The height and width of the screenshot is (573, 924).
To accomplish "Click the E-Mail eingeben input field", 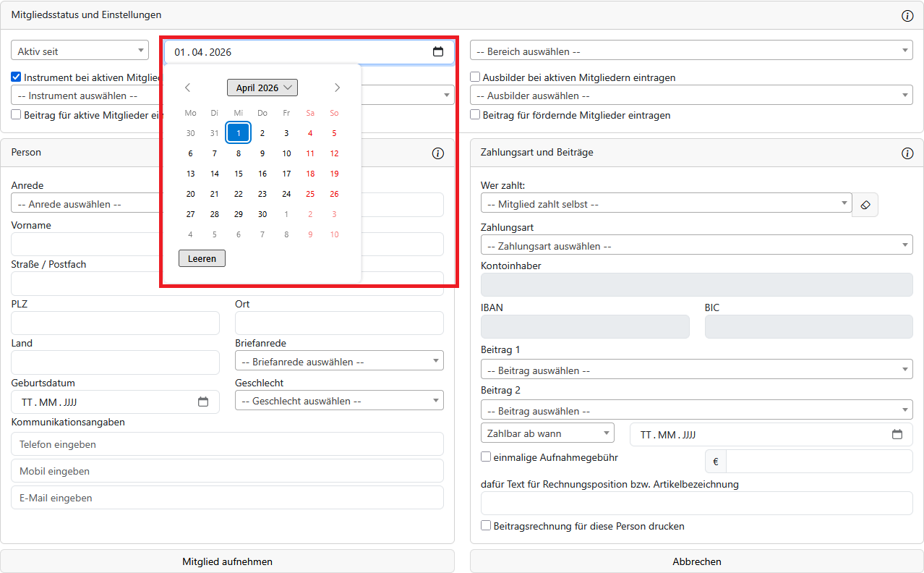I will coord(227,498).
